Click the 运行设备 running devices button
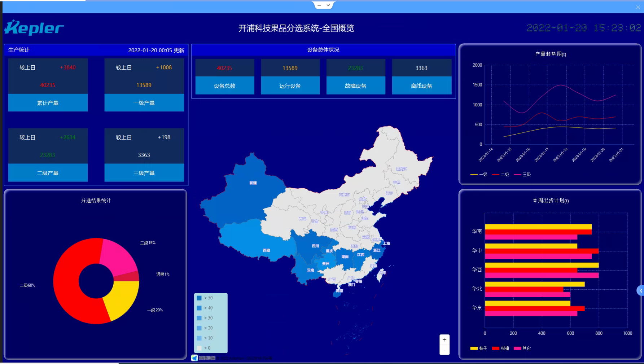The width and height of the screenshot is (644, 364). 290,85
